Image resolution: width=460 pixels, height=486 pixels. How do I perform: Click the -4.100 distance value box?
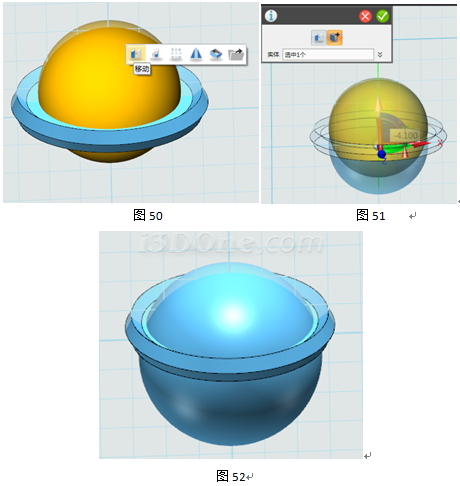click(404, 136)
